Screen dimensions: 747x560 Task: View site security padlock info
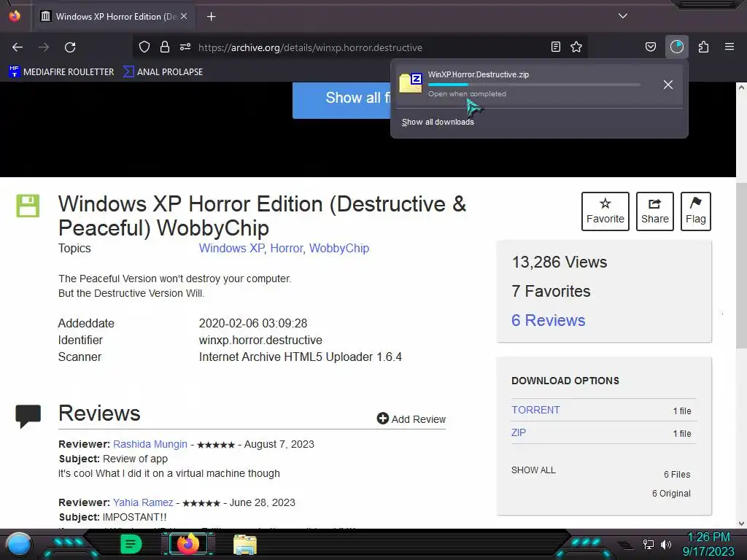165,47
